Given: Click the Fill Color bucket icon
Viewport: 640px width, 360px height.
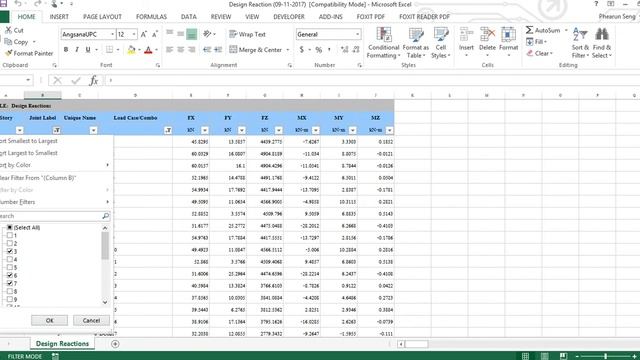Looking at the screenshot, I should pos(131,50).
